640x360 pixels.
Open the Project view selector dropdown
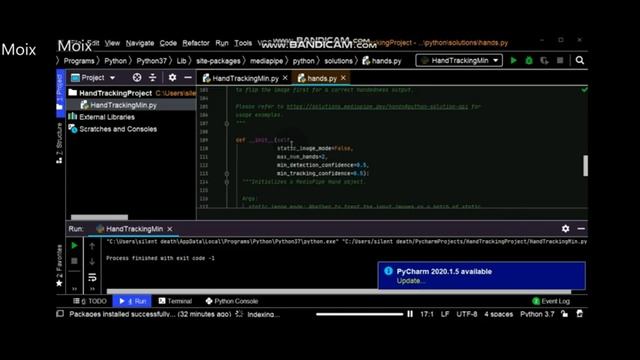click(x=93, y=78)
